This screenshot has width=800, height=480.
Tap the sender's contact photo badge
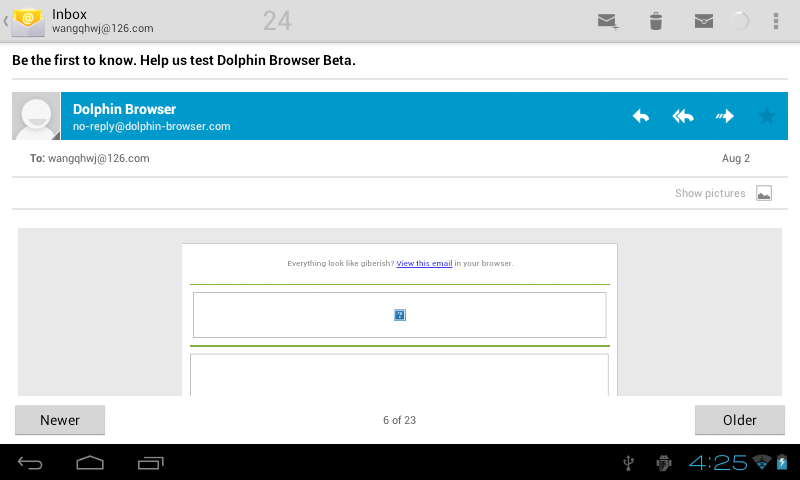click(x=36, y=116)
